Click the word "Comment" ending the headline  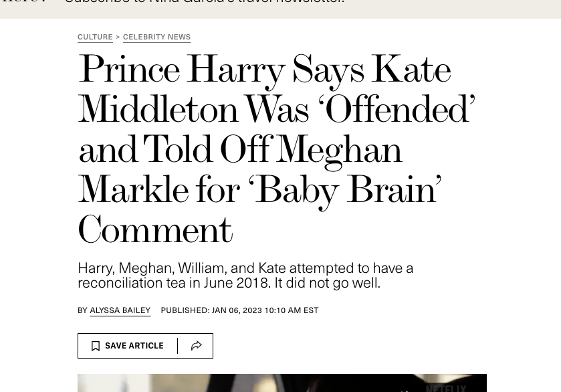coord(154,230)
